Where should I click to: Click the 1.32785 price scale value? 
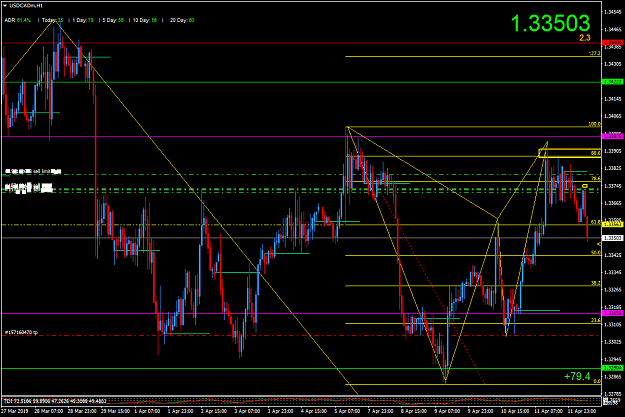[x=613, y=394]
